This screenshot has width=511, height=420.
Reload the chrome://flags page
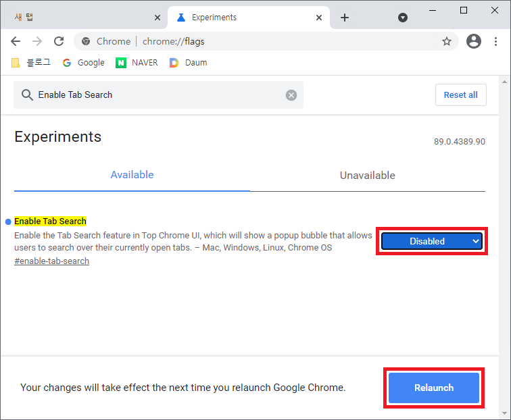click(59, 41)
